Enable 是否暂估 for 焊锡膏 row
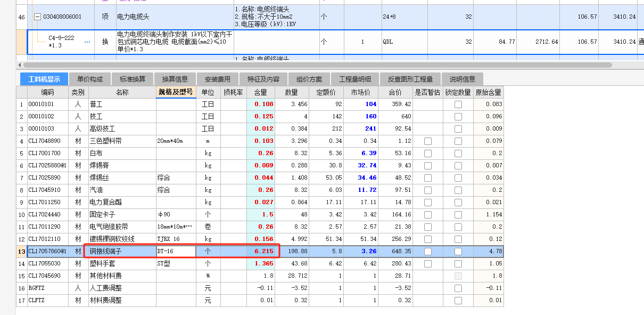Image resolution: width=644 pixels, height=315 pixels. click(428, 165)
